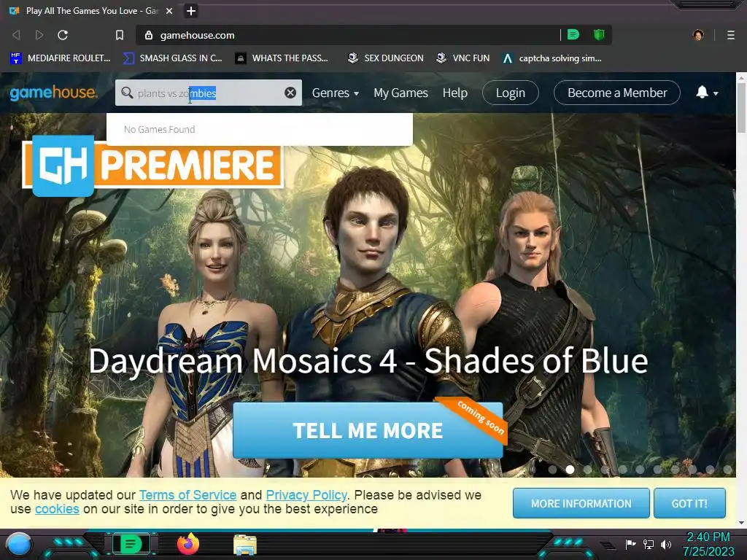Click the Action Center flag tray icon
This screenshot has width=747, height=560.
coord(631,544)
